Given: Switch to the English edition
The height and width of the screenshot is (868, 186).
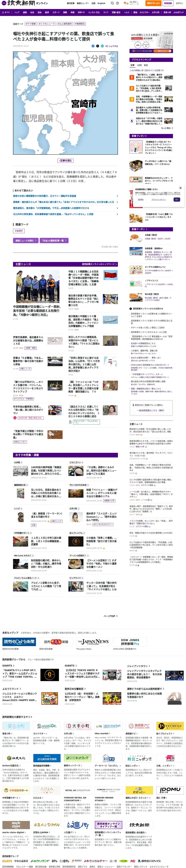Looking at the screenshot, I should coord(101,3).
